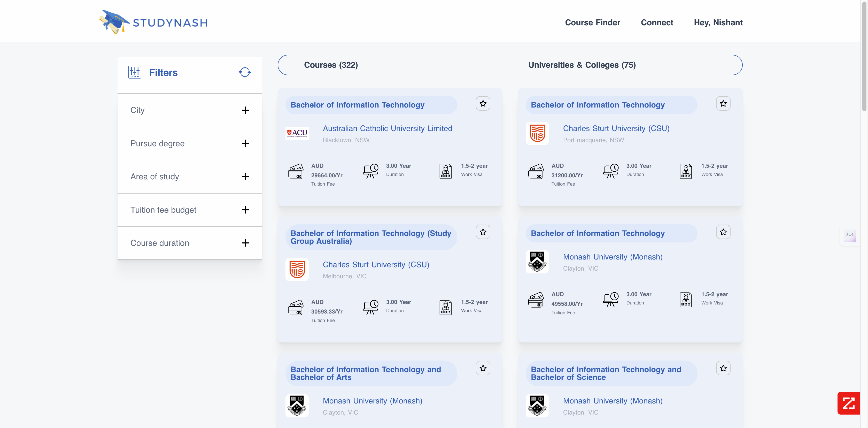Expand the City filter

[190, 110]
